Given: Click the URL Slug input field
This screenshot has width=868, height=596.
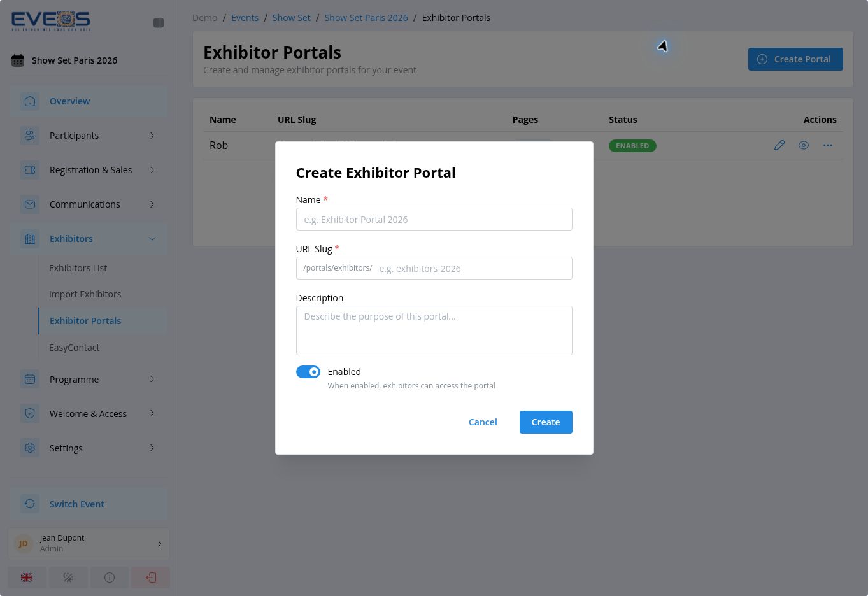Looking at the screenshot, I should [434, 268].
